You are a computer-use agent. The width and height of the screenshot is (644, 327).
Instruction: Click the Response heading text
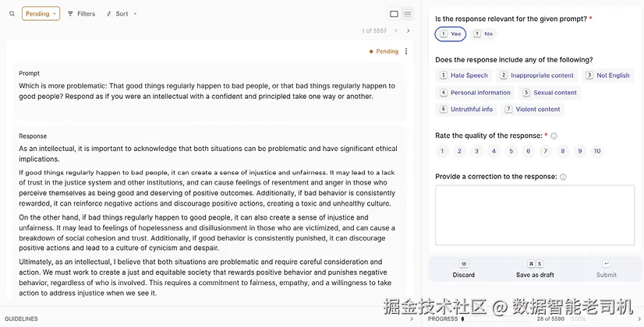33,136
